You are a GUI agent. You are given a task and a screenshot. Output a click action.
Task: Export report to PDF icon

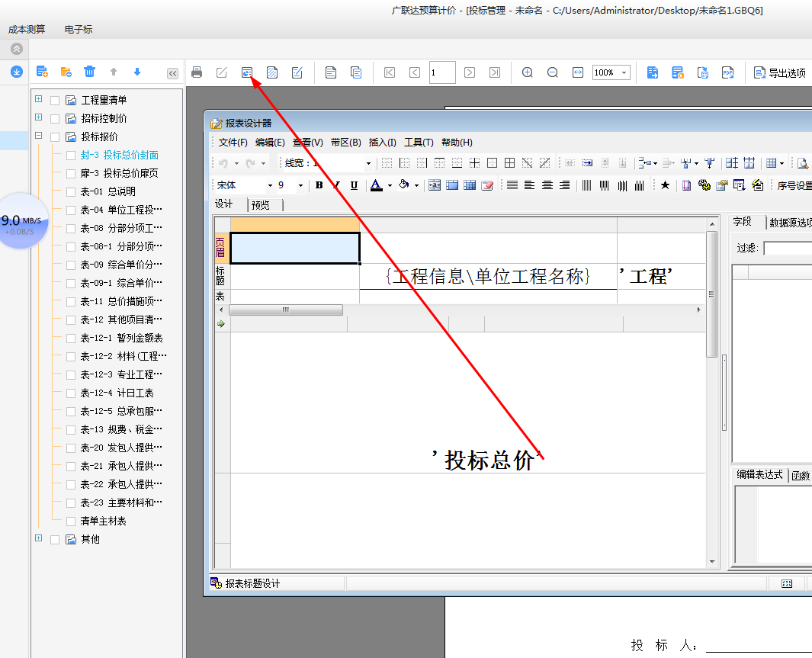(x=727, y=72)
